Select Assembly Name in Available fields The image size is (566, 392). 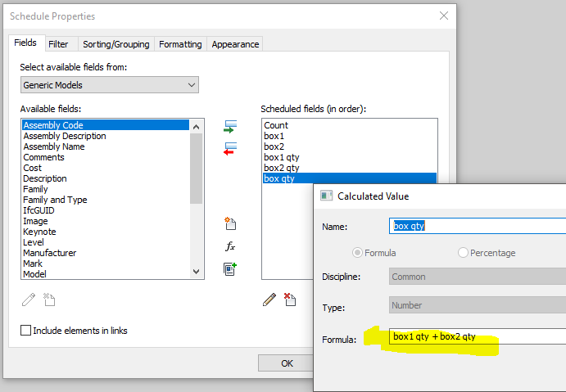pos(106,146)
